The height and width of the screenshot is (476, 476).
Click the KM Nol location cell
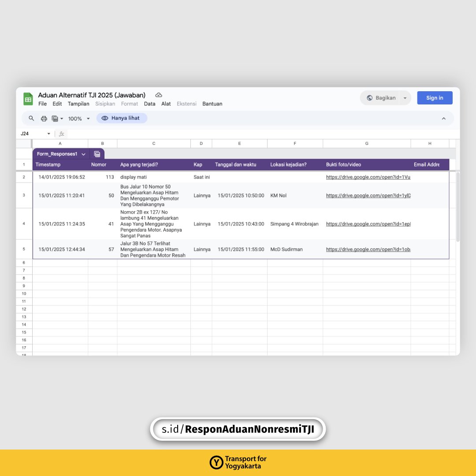[295, 196]
